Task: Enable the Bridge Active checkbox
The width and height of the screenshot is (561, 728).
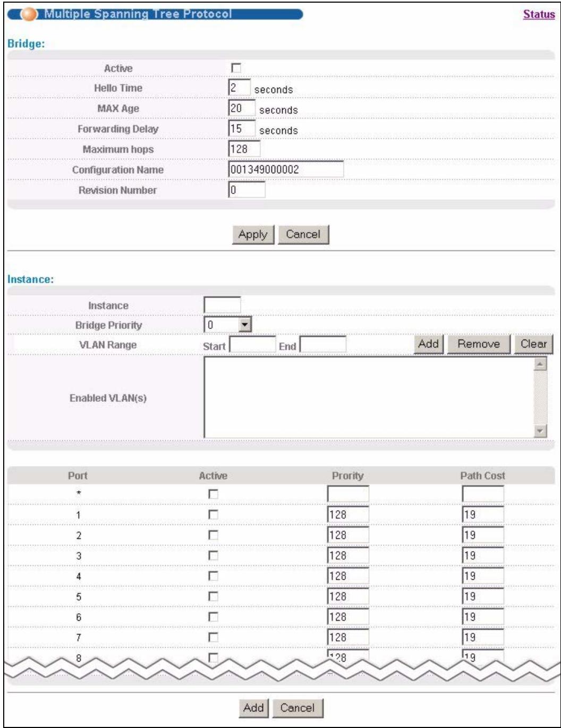Action: point(236,68)
